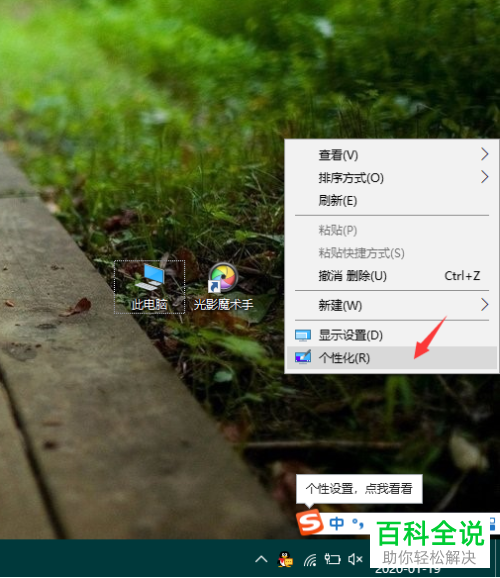Click the Ctrl+Z shortcut text

coord(462,276)
